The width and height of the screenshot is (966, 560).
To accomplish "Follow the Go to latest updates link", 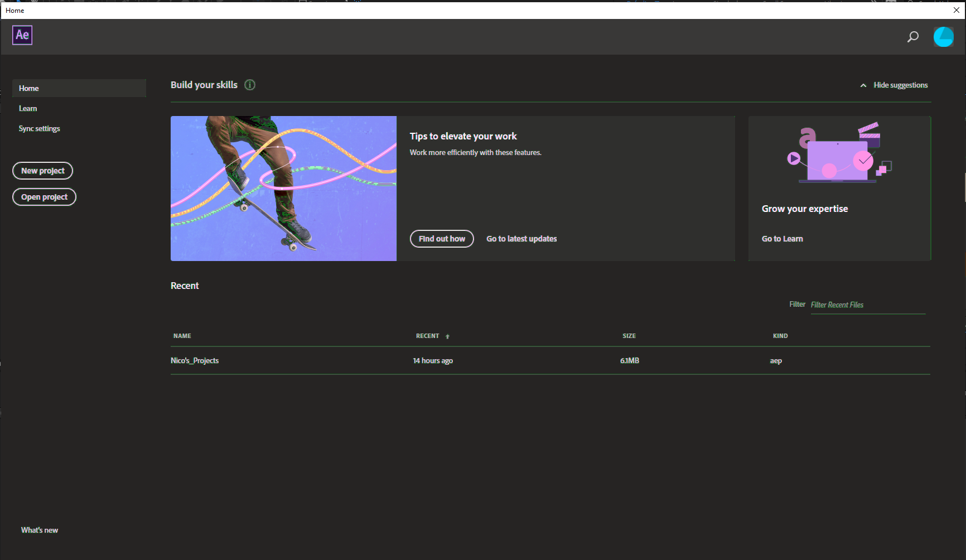I will click(521, 238).
